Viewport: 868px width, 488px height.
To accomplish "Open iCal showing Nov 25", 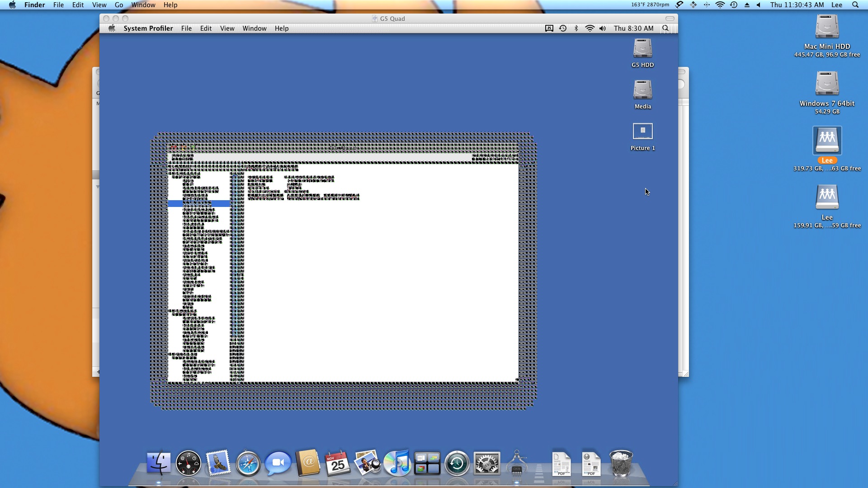I will [x=337, y=464].
